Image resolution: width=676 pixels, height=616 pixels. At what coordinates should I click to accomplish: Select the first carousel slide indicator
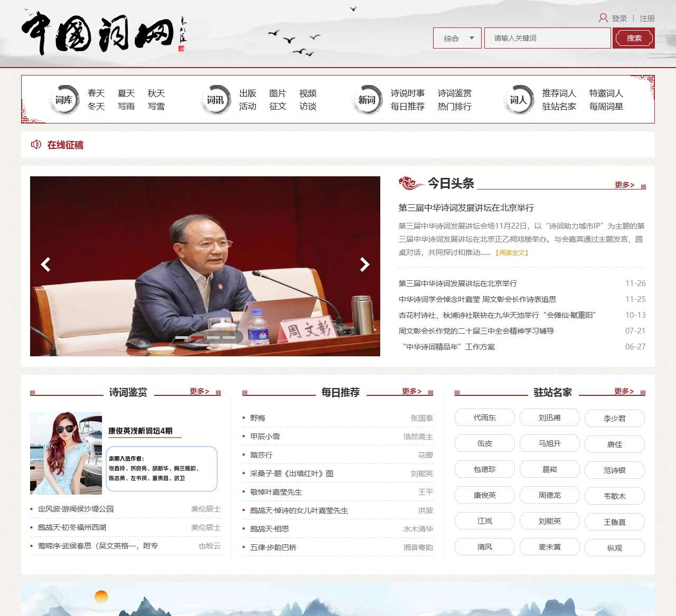coord(182,337)
